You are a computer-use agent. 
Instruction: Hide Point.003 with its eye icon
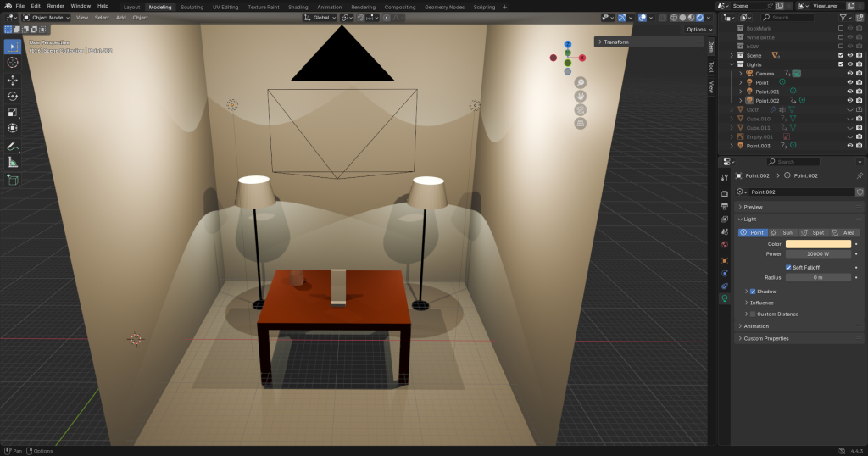[x=849, y=146]
